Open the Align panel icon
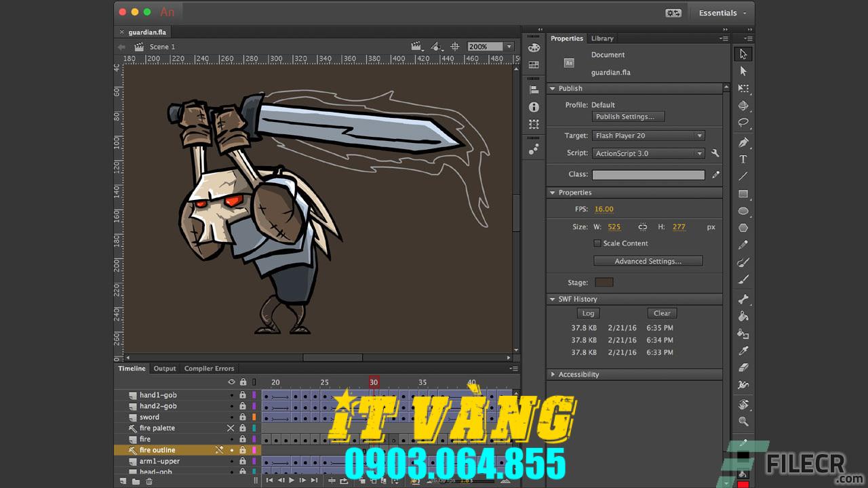 pyautogui.click(x=534, y=89)
